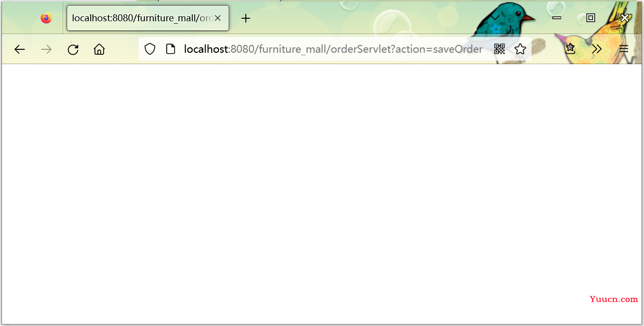Maximize the Firefox window
This screenshot has height=326, width=644.
[x=591, y=18]
